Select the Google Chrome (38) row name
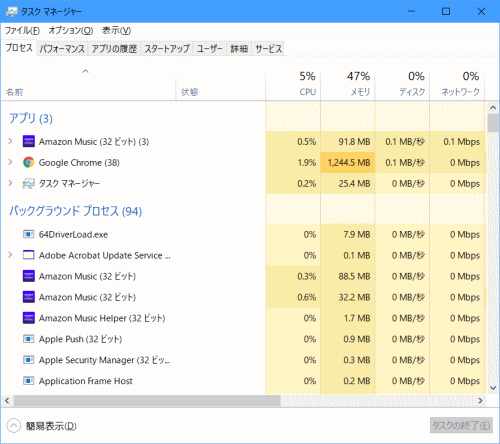This screenshot has width=500, height=444. [x=79, y=163]
